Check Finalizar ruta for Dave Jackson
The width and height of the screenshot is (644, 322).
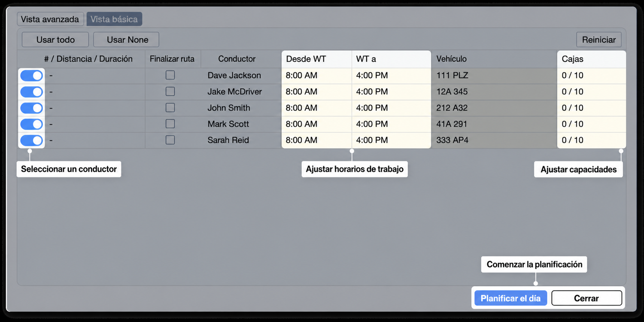click(x=170, y=75)
